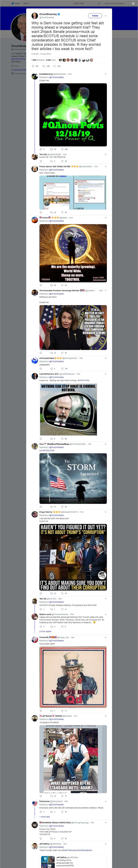The image size is (138, 868).
Task: Show 2 more replies under Wade's world
Action: point(45,631)
